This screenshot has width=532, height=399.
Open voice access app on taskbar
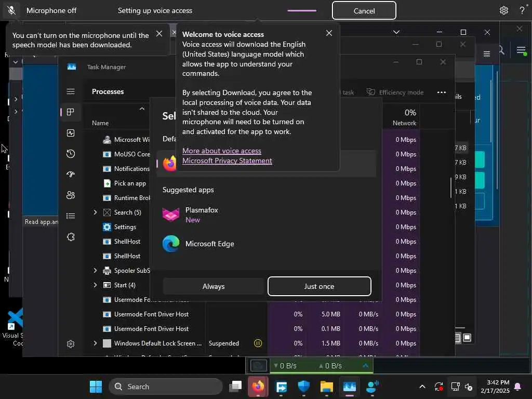point(372,387)
